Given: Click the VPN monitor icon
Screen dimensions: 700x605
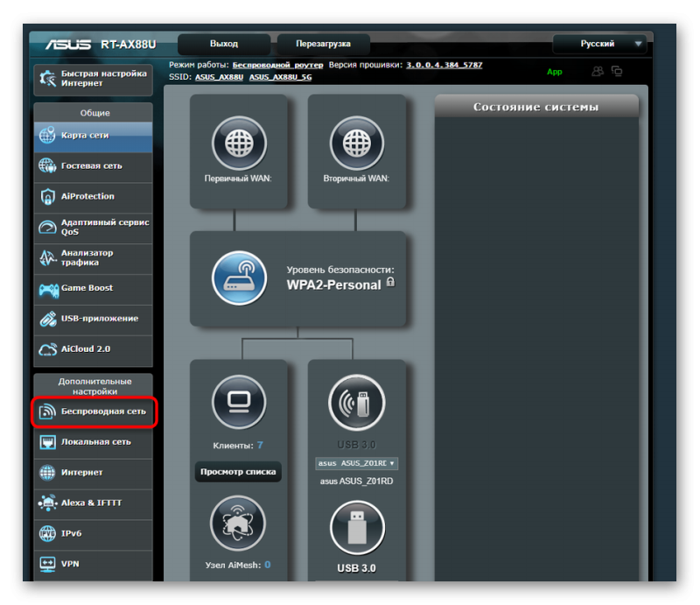Looking at the screenshot, I should (47, 564).
